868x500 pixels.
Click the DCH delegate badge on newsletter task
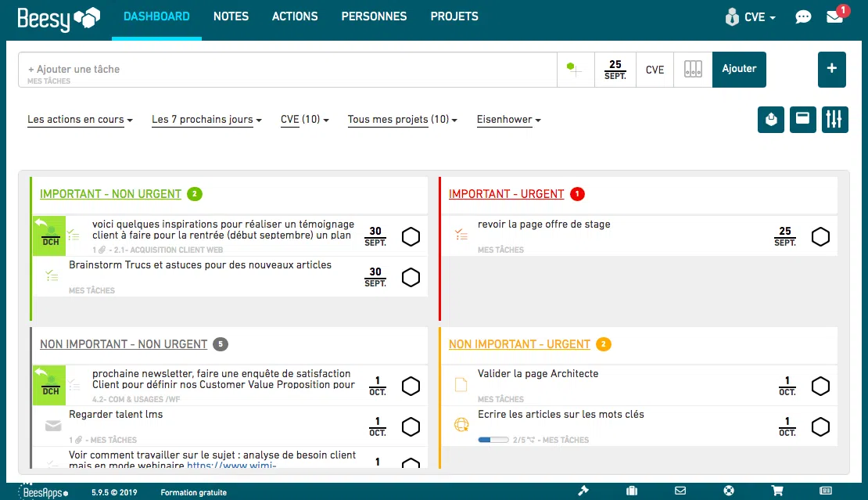pyautogui.click(x=49, y=386)
